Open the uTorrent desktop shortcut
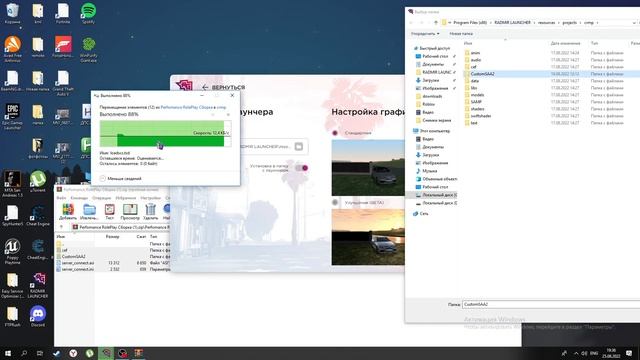Screen dimensions: 640x360 point(38,181)
